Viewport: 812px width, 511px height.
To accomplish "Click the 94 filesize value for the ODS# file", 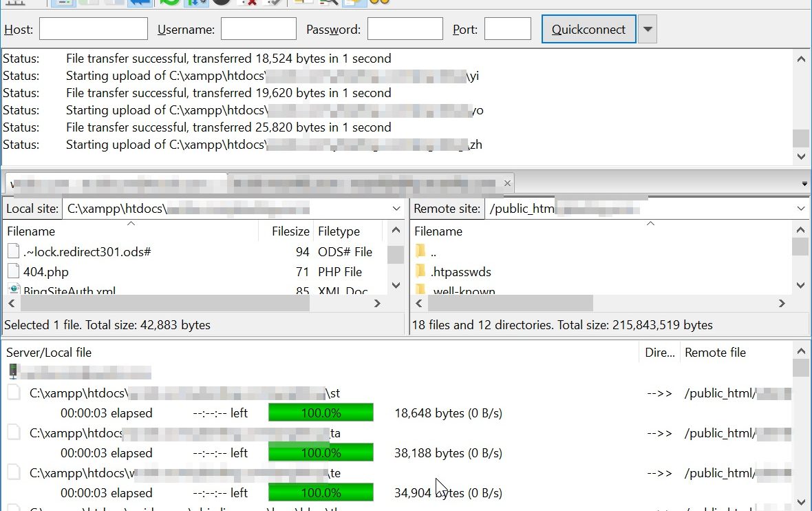I will click(302, 252).
